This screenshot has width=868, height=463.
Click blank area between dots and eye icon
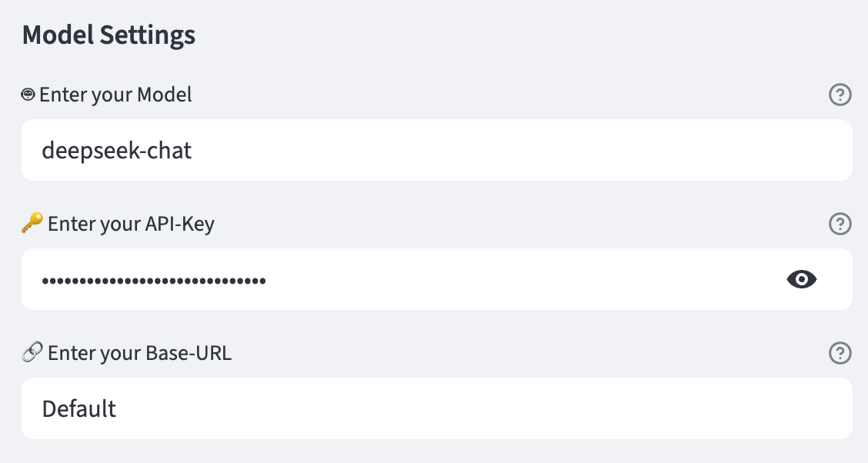point(526,279)
